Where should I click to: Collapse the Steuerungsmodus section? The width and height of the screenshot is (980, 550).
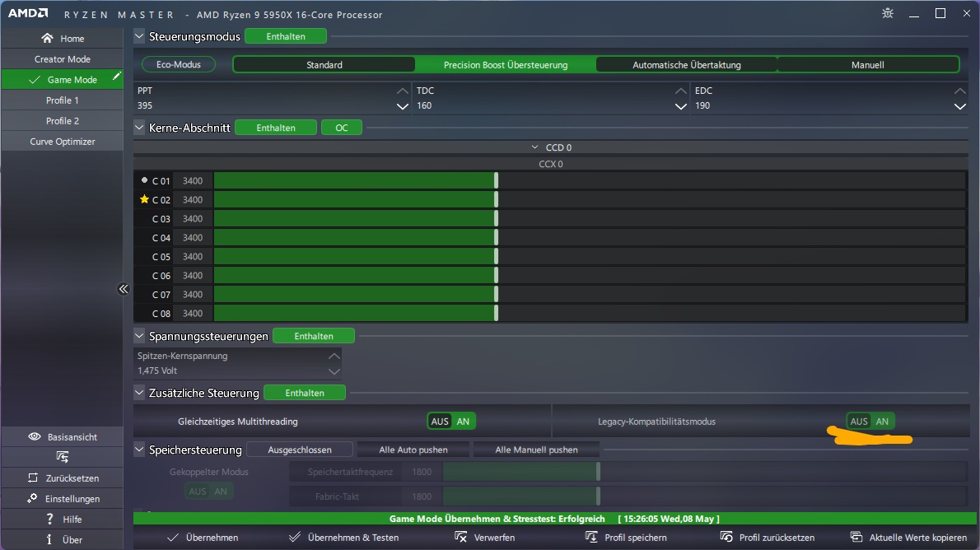pos(139,36)
